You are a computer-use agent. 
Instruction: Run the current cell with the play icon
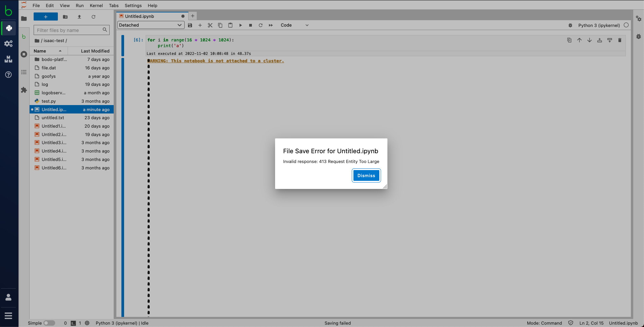point(240,25)
